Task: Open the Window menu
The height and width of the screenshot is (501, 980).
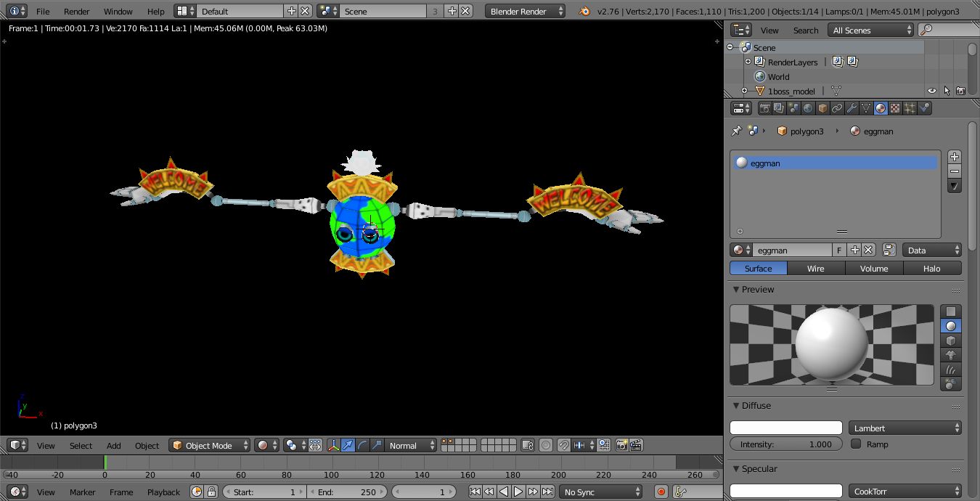Action: pos(118,11)
